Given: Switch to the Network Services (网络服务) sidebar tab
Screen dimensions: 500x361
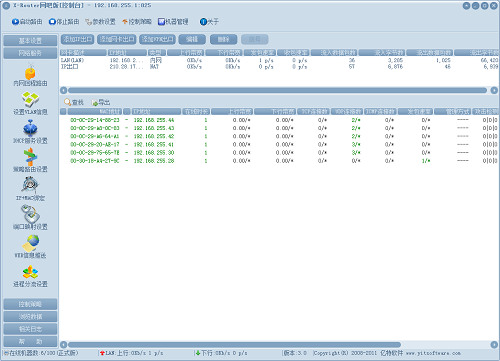Looking at the screenshot, I should pos(30,53).
